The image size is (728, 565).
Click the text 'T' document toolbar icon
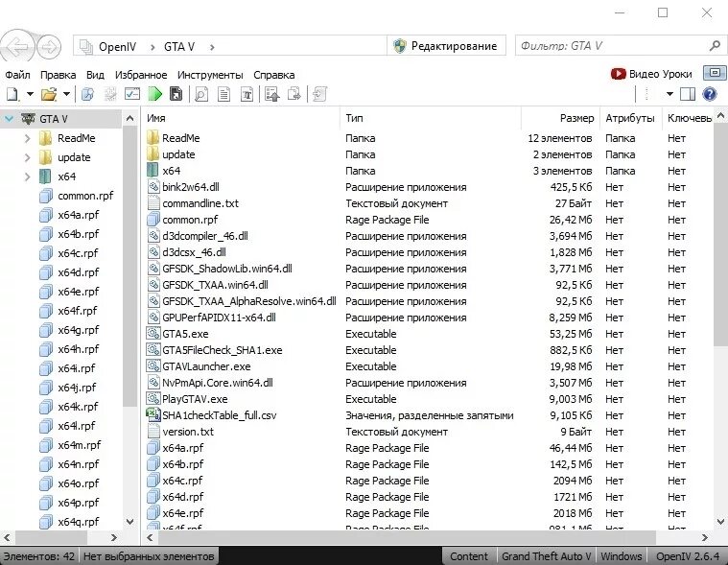coord(247,94)
